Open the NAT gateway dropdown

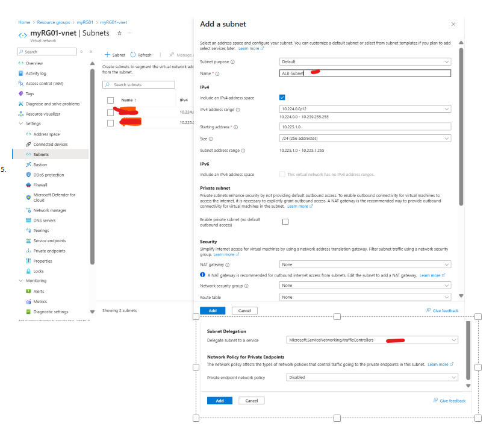(x=365, y=265)
